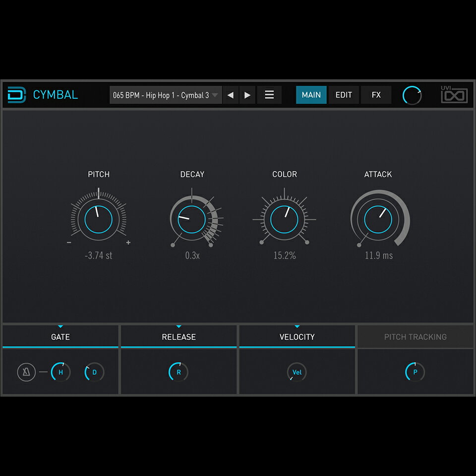This screenshot has width=476, height=476.
Task: Click the next preset arrow button
Action: point(247,95)
